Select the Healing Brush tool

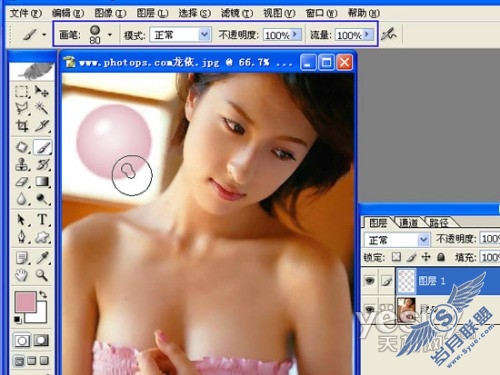point(22,147)
